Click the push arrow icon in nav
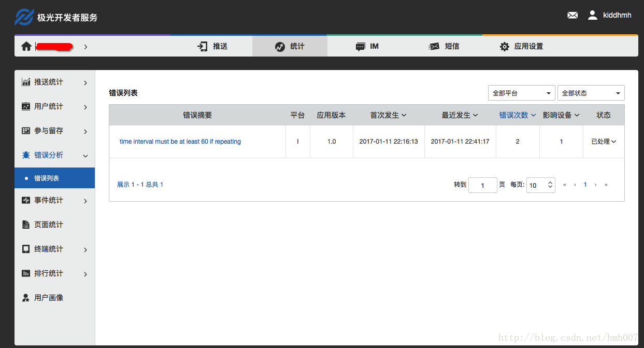This screenshot has width=644, height=348. click(x=203, y=47)
